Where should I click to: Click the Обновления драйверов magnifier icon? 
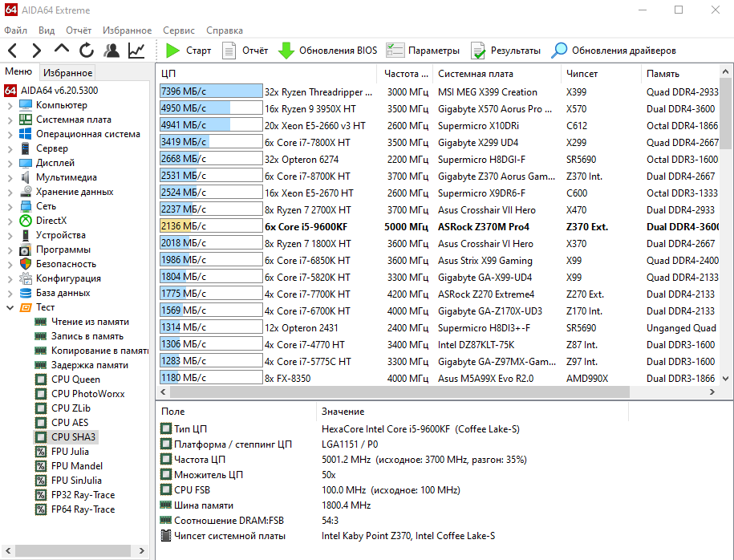pos(559,50)
